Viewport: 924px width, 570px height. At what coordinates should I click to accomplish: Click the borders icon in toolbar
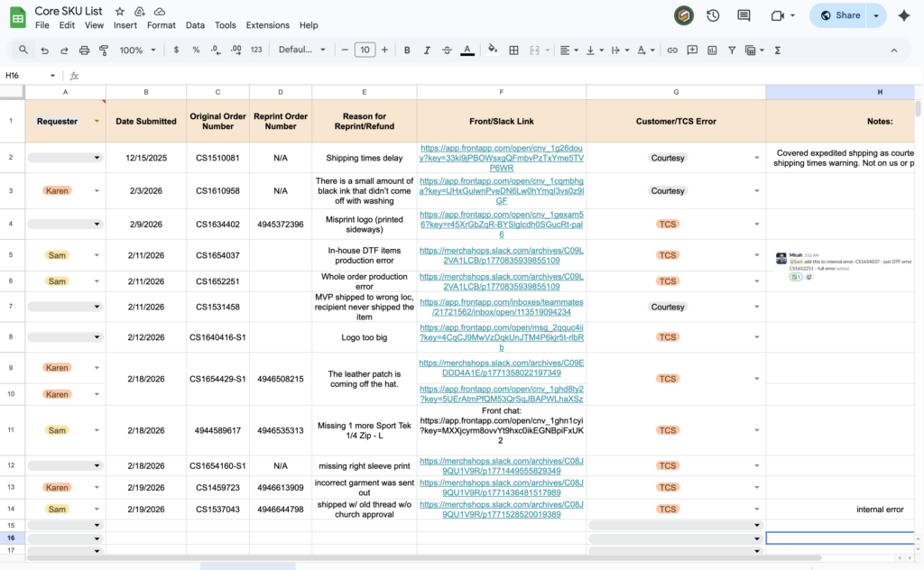click(x=514, y=51)
